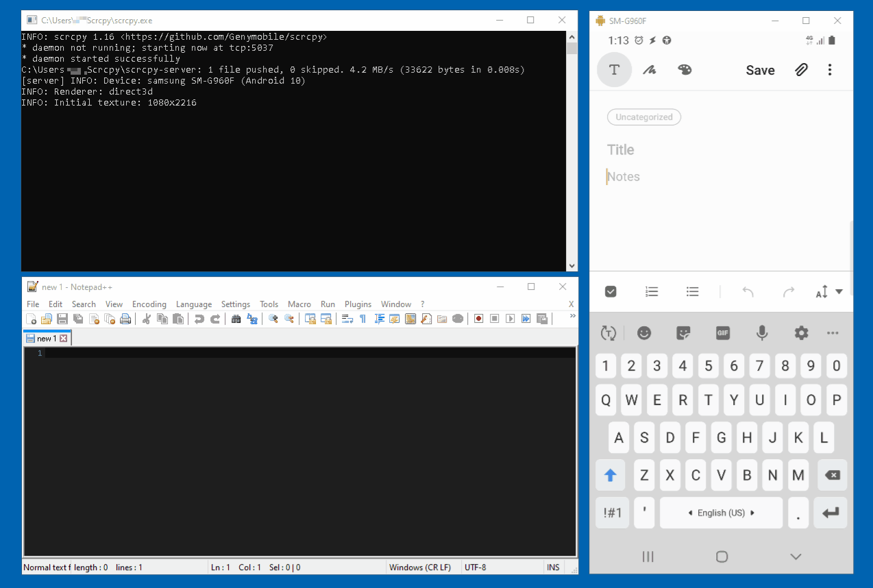
Task: Open Replace from the Notepad++ toolbar
Action: click(x=251, y=319)
